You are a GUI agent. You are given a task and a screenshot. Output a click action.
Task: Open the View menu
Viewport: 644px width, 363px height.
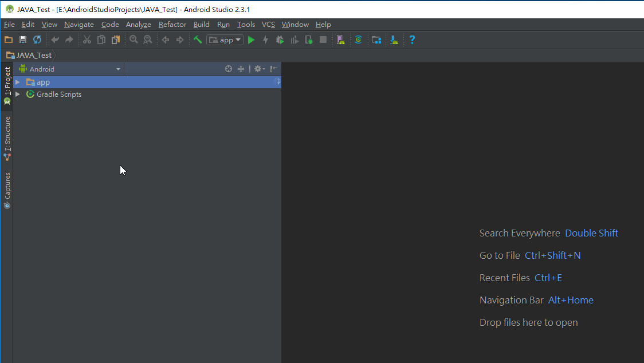click(49, 25)
